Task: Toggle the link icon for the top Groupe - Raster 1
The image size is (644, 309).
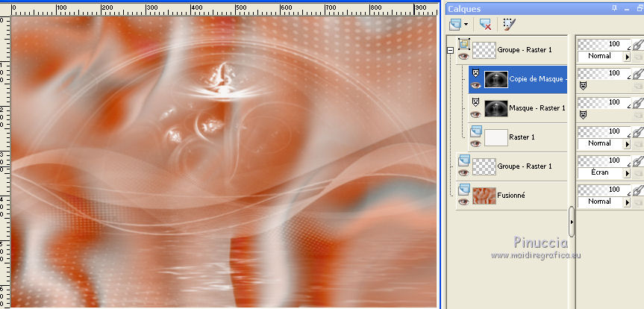Action: coord(637,45)
